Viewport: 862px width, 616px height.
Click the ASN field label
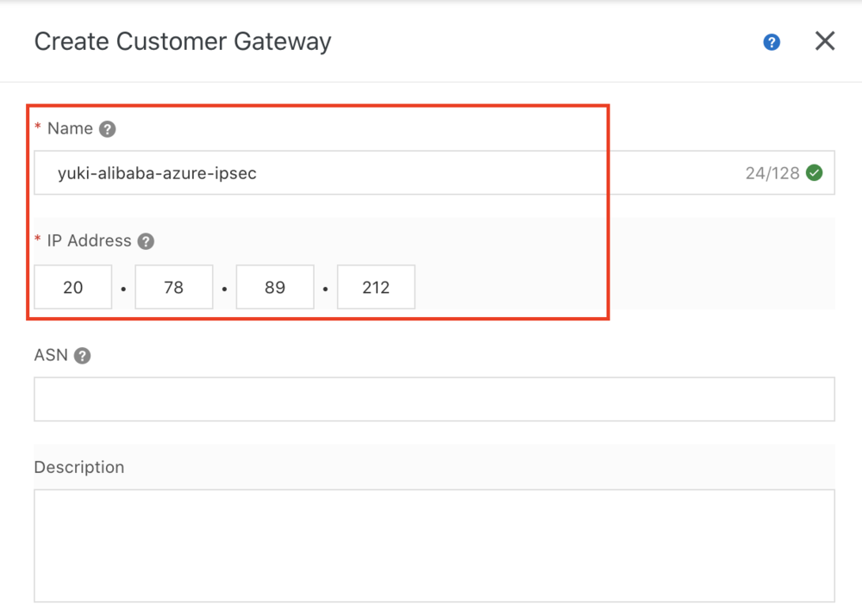(51, 355)
